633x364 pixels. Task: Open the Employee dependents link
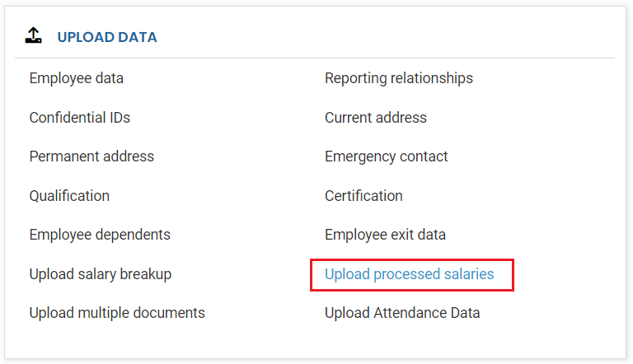(100, 235)
